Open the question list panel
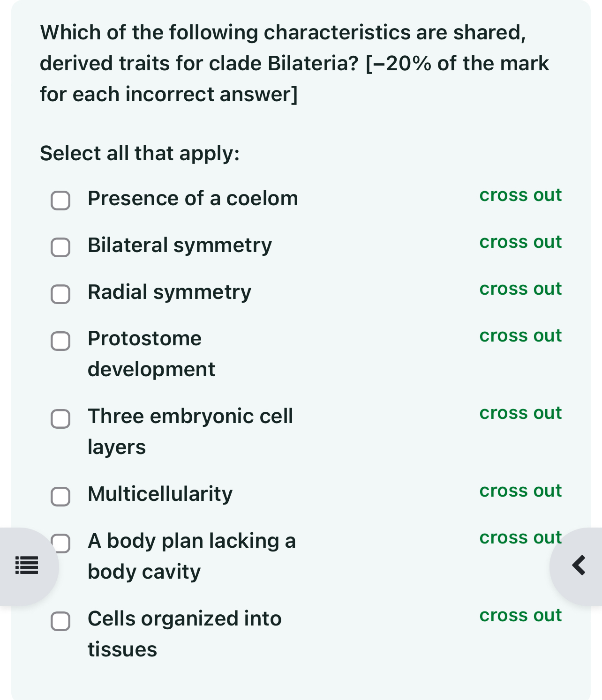Screen dimensions: 602x700 point(26,566)
